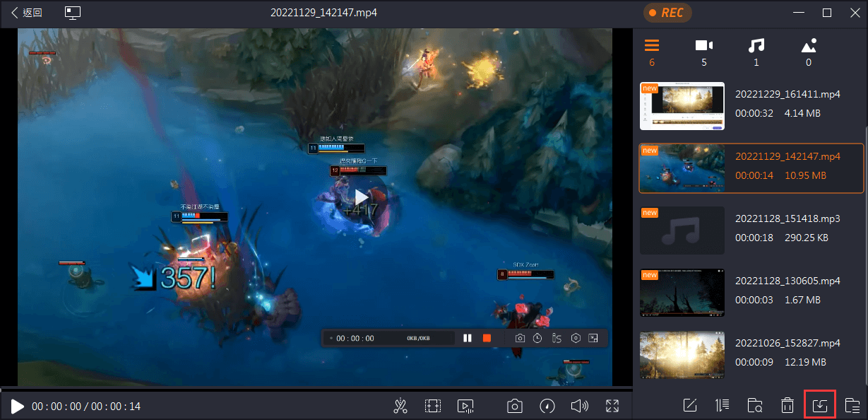The height and width of the screenshot is (420, 868).
Task: Click the large play overlay on video
Action: (362, 197)
